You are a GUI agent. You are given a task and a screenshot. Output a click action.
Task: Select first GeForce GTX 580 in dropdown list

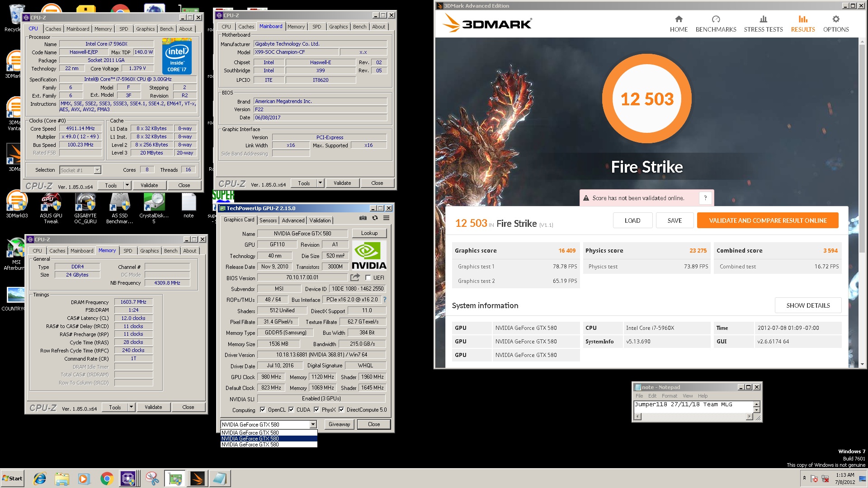(269, 432)
